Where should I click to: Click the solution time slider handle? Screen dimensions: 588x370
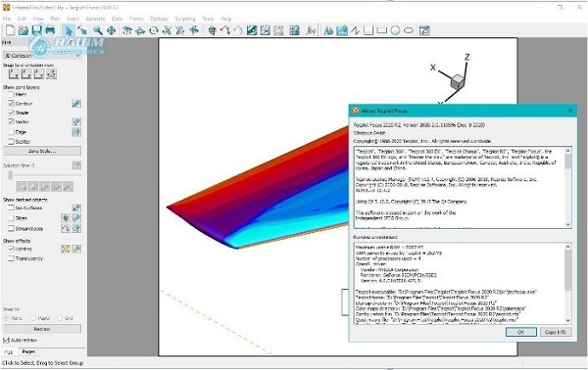click(11, 175)
